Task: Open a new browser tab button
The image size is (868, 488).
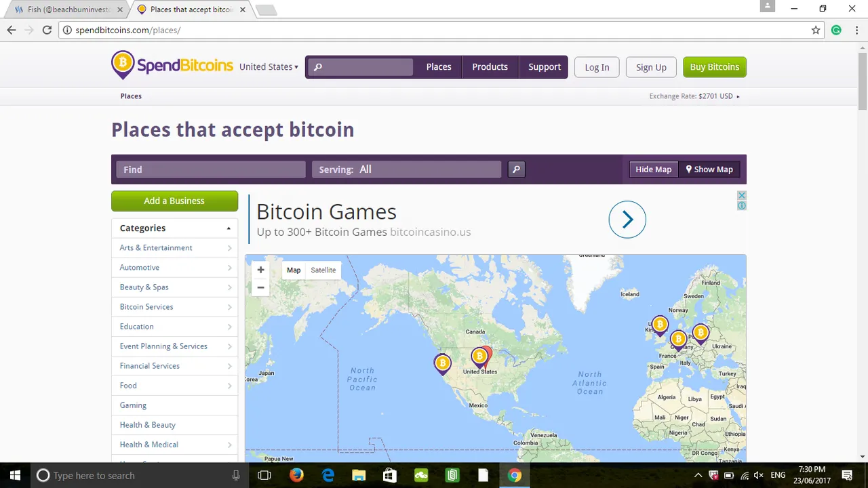Action: [x=267, y=9]
